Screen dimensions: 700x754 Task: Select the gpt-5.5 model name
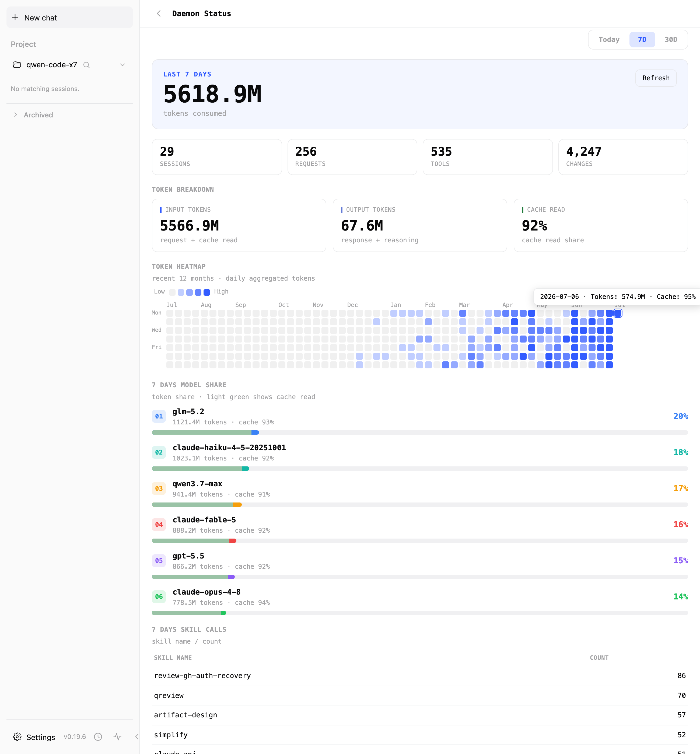tap(188, 556)
